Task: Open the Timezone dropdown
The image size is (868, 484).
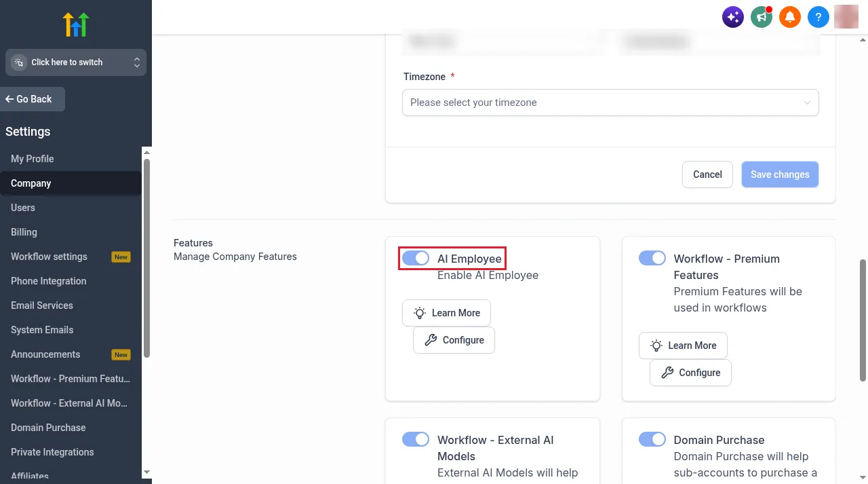Action: (610, 103)
